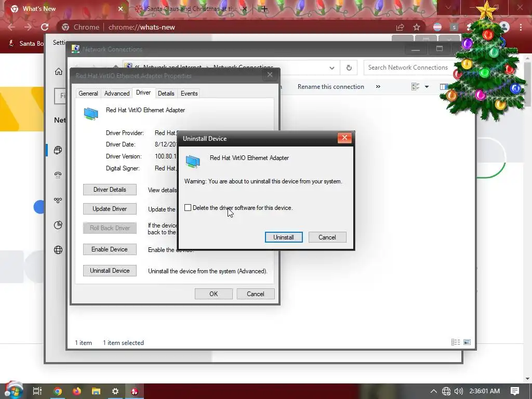This screenshot has width=532, height=399.
Task: Open Settings gear in taskbar
Action: (115, 391)
